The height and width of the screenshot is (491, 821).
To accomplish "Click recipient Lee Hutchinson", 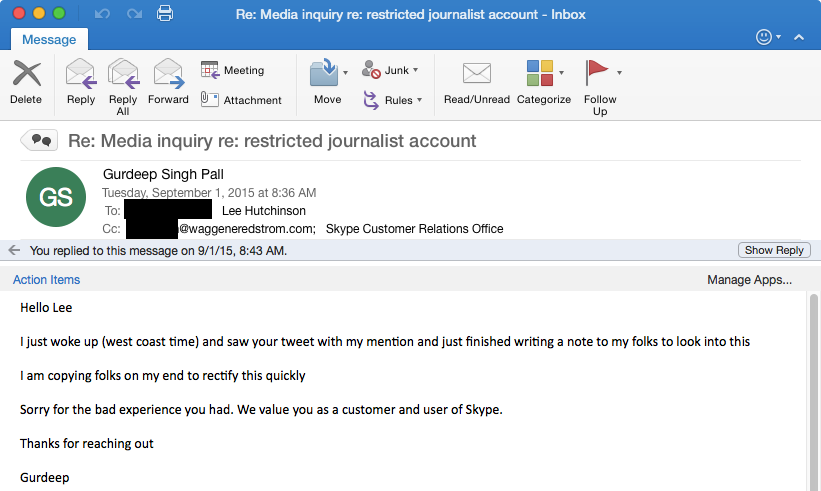I will [x=264, y=210].
